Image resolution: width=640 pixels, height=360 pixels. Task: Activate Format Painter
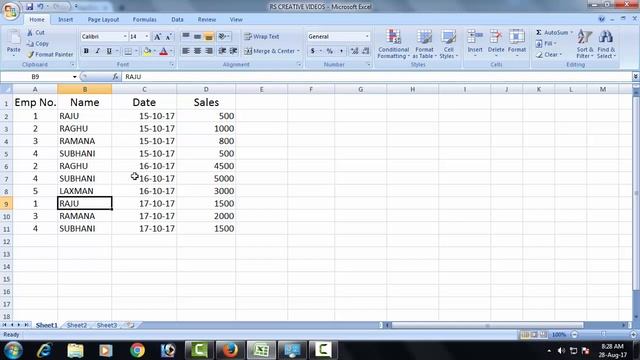click(50, 54)
